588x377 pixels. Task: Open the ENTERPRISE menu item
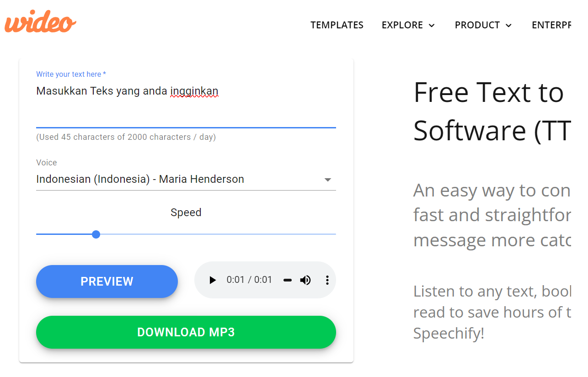pos(551,25)
